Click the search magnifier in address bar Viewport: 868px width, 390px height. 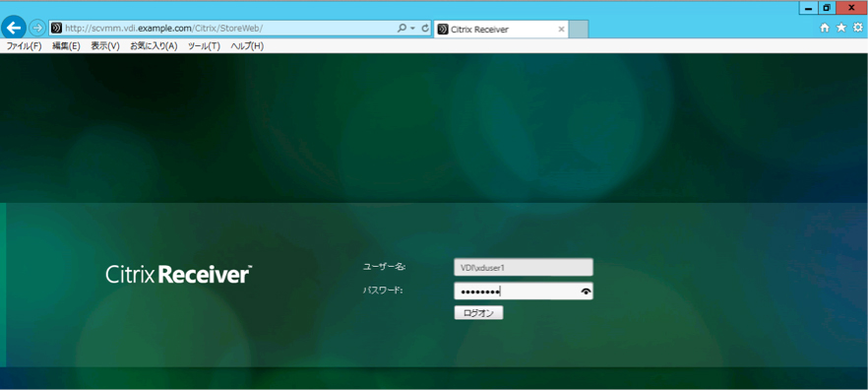[x=402, y=29]
